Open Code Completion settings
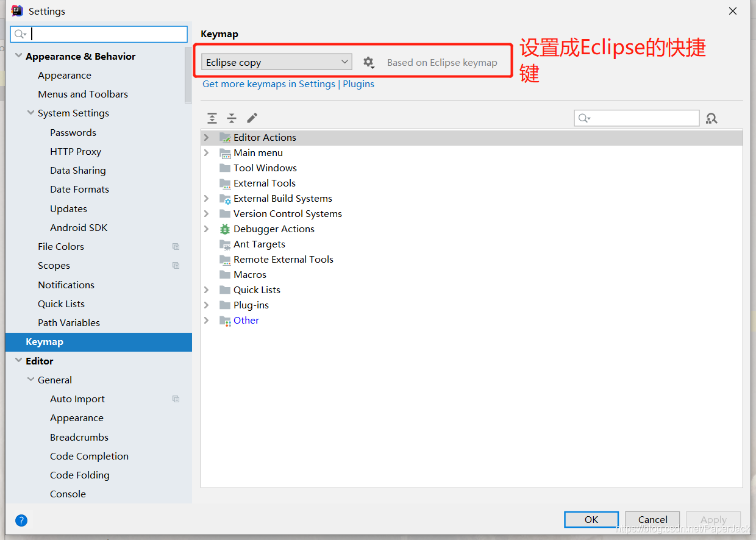Screen dimensions: 756x540 pyautogui.click(x=89, y=457)
